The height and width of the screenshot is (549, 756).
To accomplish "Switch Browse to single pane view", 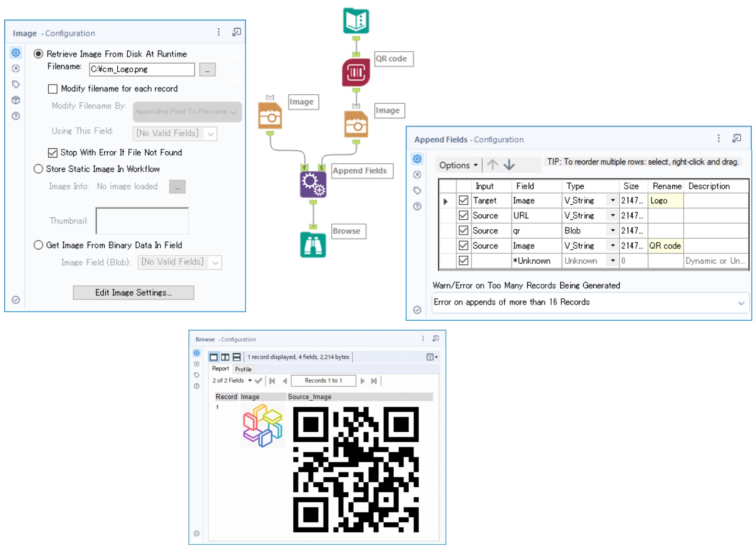I will [214, 357].
